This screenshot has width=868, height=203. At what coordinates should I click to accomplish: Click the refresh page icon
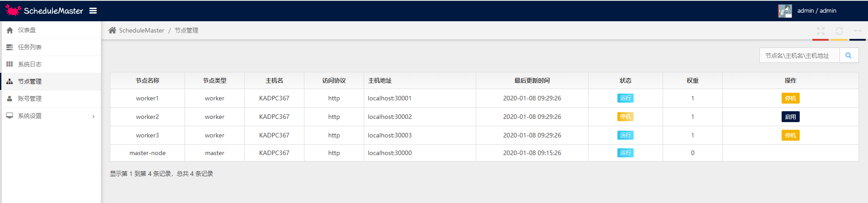pos(839,31)
